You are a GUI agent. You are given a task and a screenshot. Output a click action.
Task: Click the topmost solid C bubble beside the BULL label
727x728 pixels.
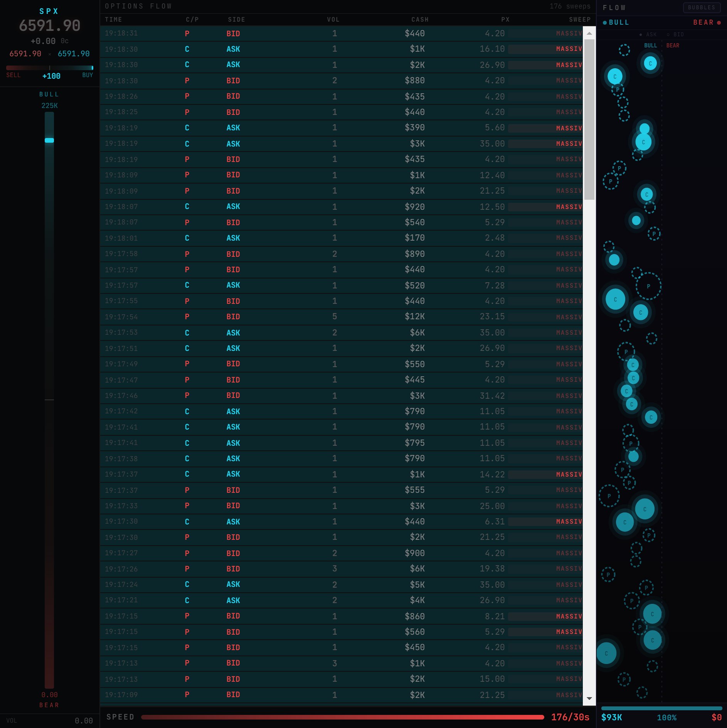tap(650, 63)
